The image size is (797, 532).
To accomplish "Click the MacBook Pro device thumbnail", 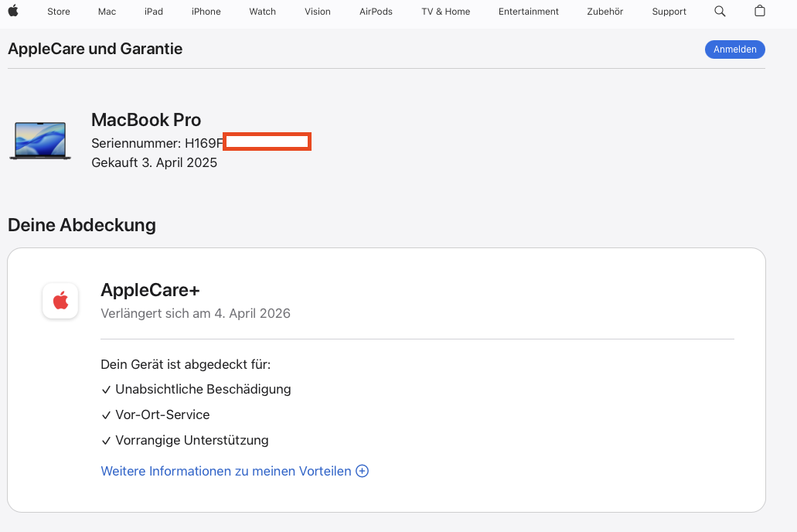I will coord(40,141).
